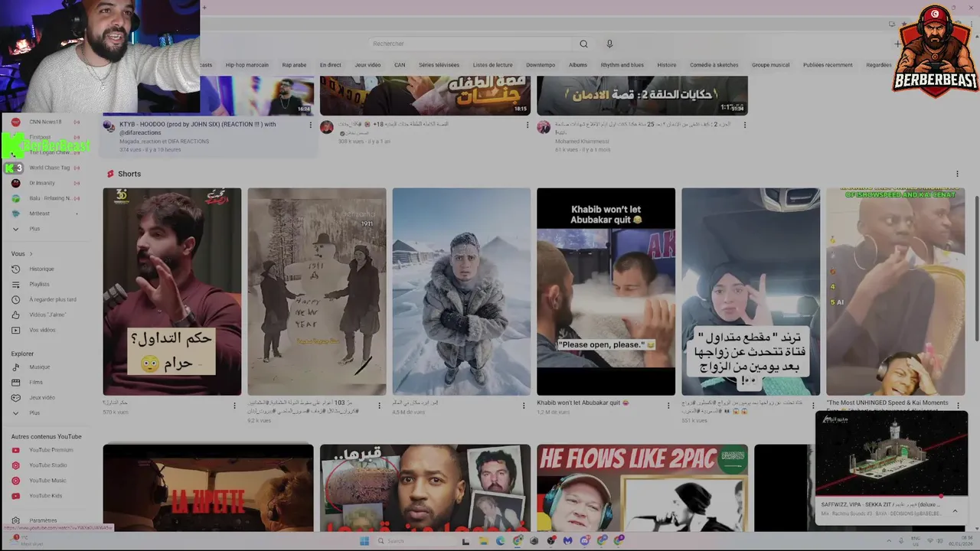The image size is (980, 551).
Task: Select the Rhythm and blues chip
Action: pyautogui.click(x=622, y=65)
